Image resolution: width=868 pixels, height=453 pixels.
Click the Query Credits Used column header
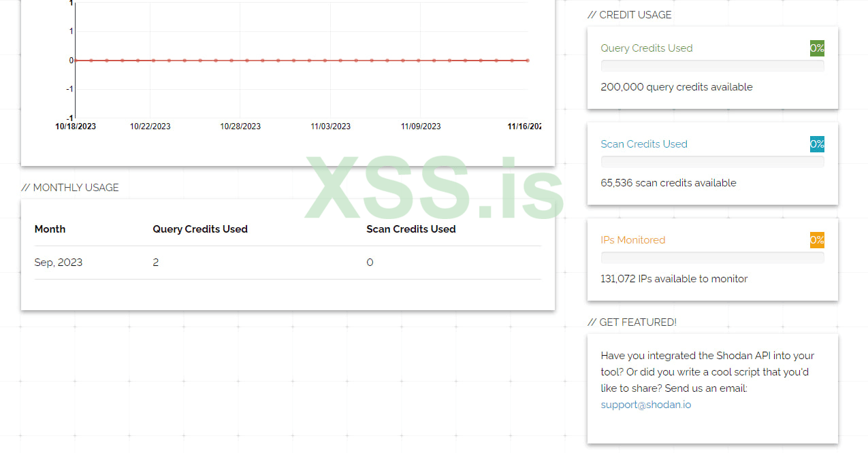[200, 229]
